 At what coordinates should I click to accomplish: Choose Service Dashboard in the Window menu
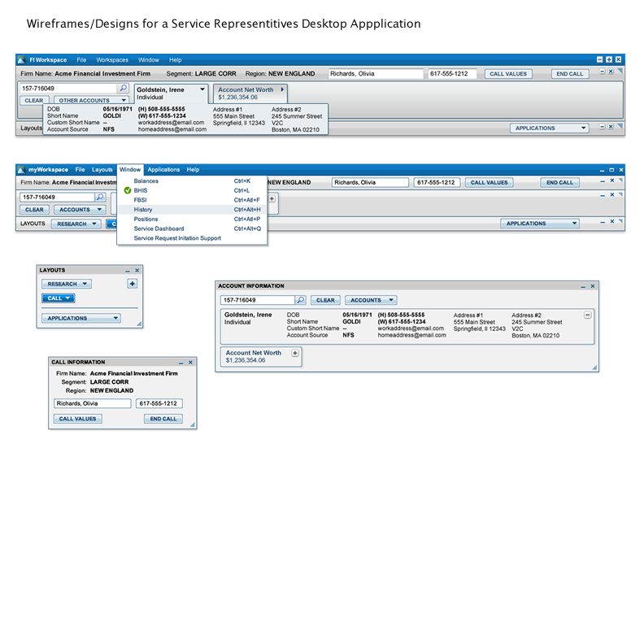(159, 228)
